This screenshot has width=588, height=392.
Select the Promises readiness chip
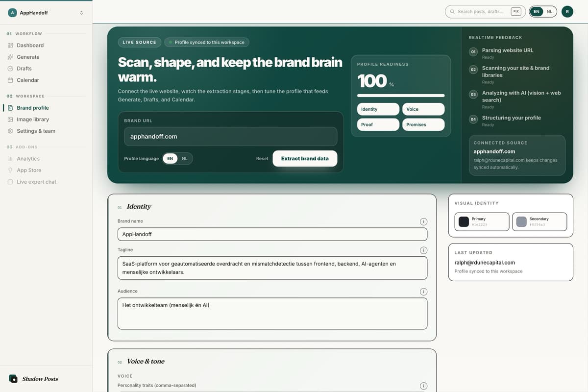pos(423,124)
